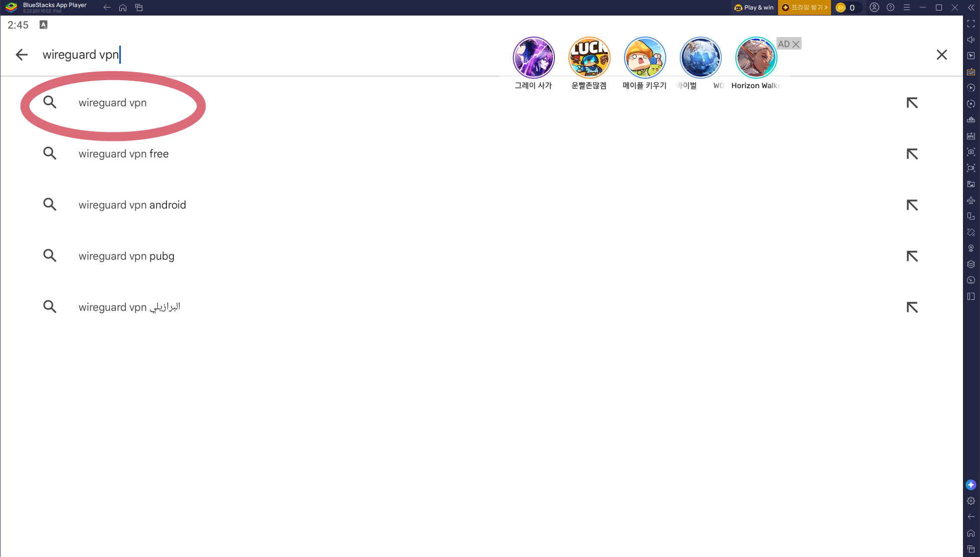Toggle airplane mode icon in the side toolbar

pos(971,200)
